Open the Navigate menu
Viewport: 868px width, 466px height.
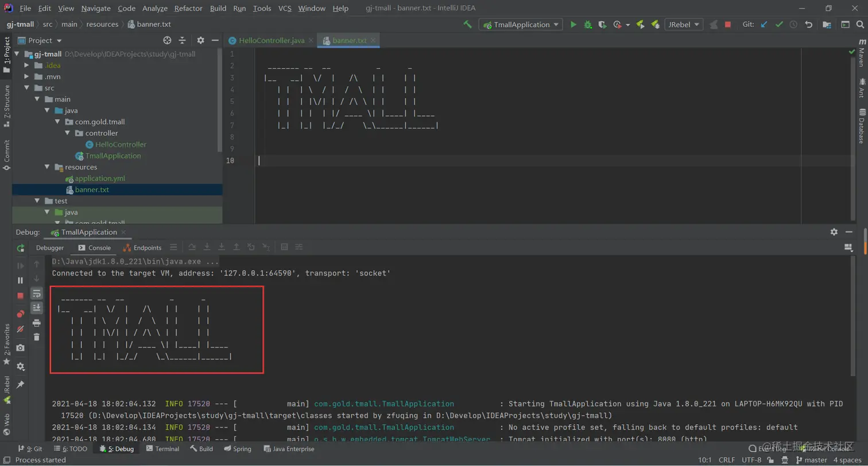pyautogui.click(x=96, y=9)
